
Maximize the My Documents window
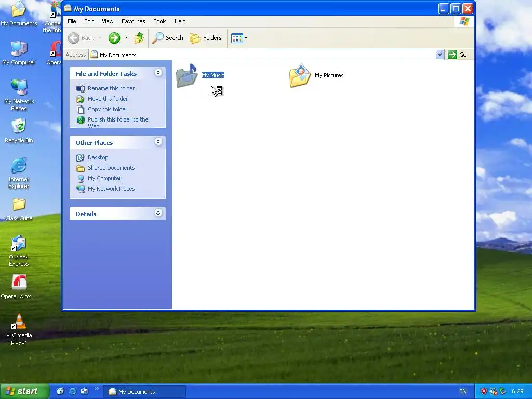[456, 8]
